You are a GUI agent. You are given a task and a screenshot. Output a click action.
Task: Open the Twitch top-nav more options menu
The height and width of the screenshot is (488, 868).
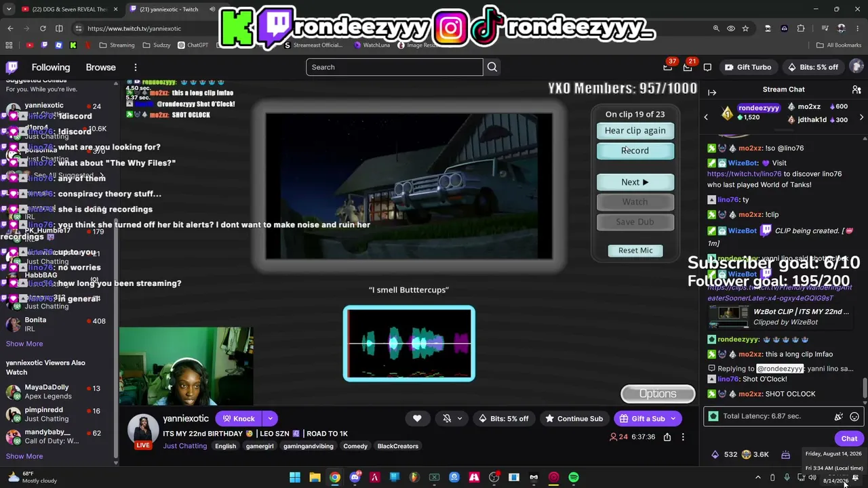(x=136, y=67)
